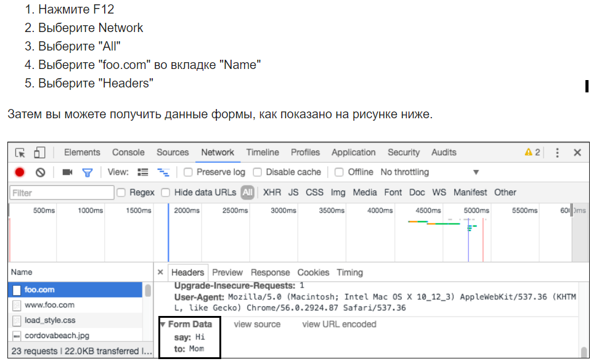Switch to large request rows view icon
Screen dimensions: 599x364
[x=143, y=172]
